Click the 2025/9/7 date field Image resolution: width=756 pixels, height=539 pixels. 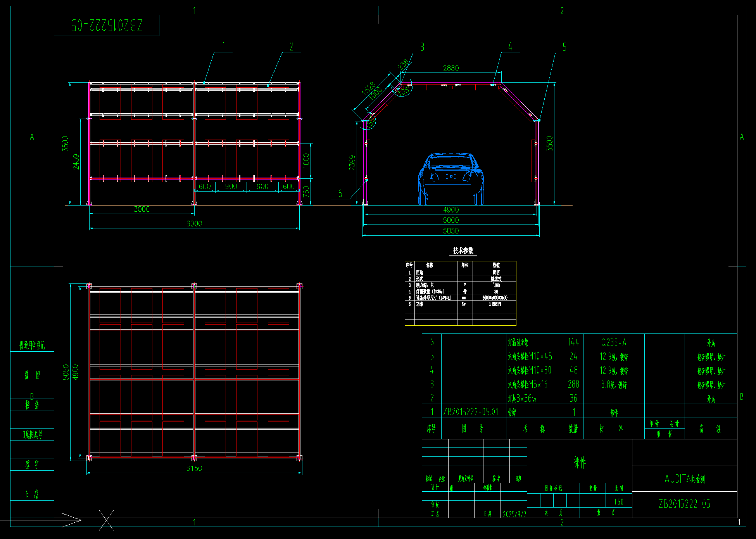click(514, 514)
